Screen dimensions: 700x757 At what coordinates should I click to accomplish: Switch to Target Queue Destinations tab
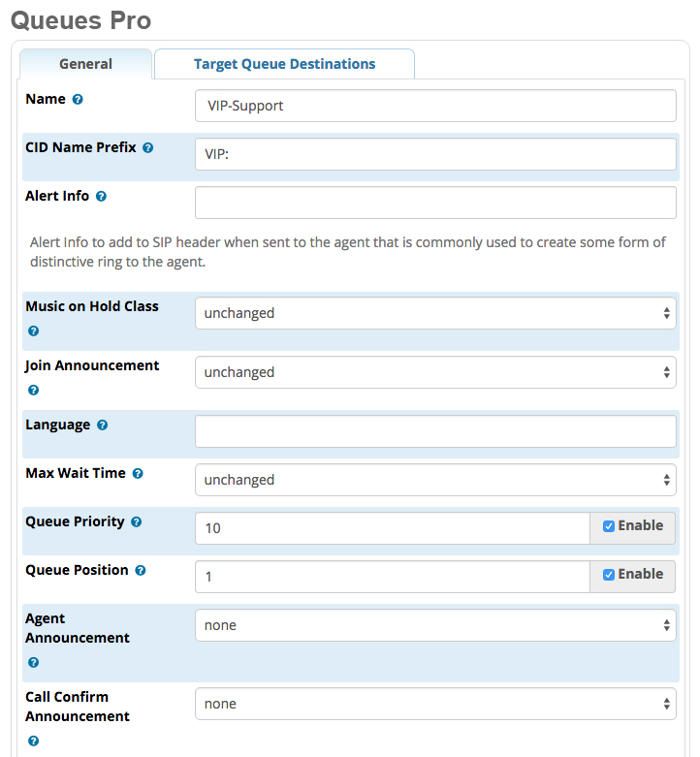pyautogui.click(x=284, y=64)
